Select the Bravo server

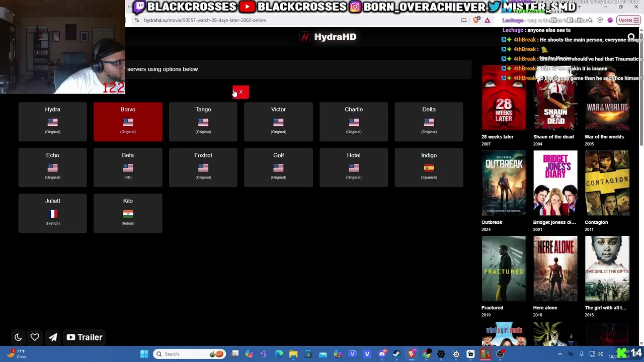point(128,121)
